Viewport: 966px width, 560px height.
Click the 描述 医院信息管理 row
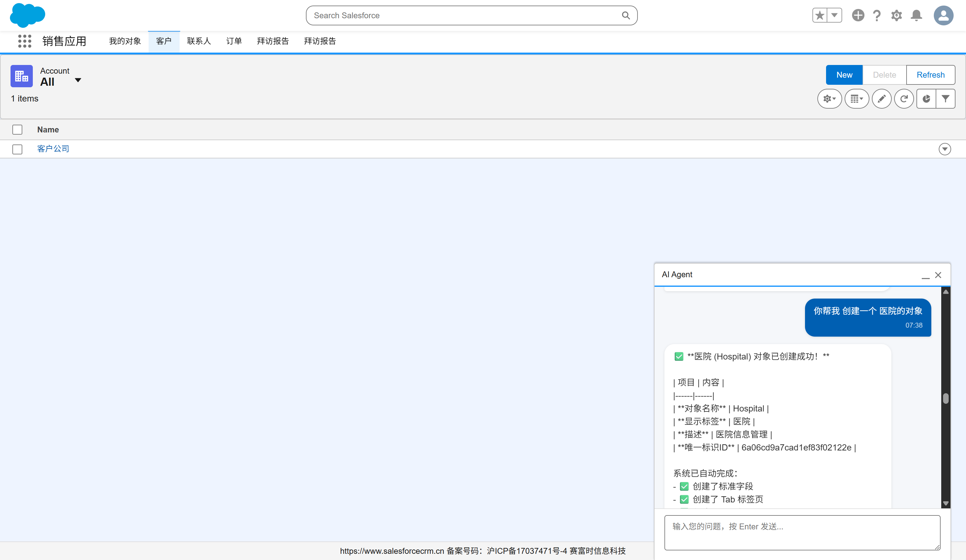click(x=723, y=434)
